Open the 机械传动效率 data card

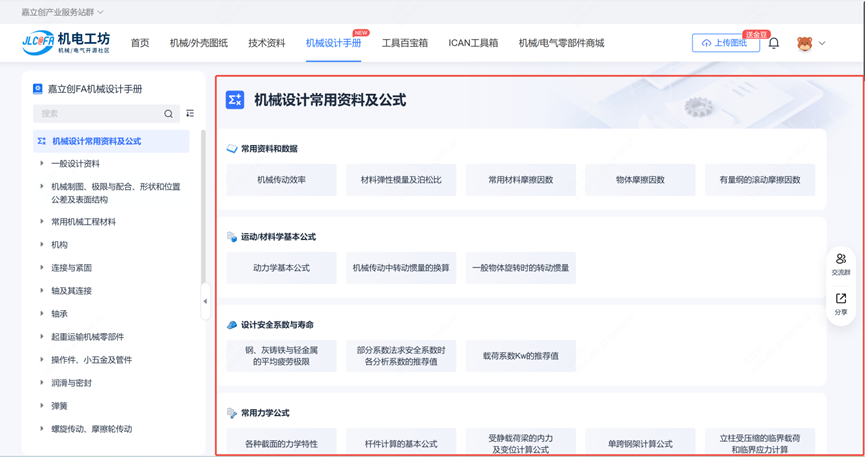pyautogui.click(x=281, y=180)
